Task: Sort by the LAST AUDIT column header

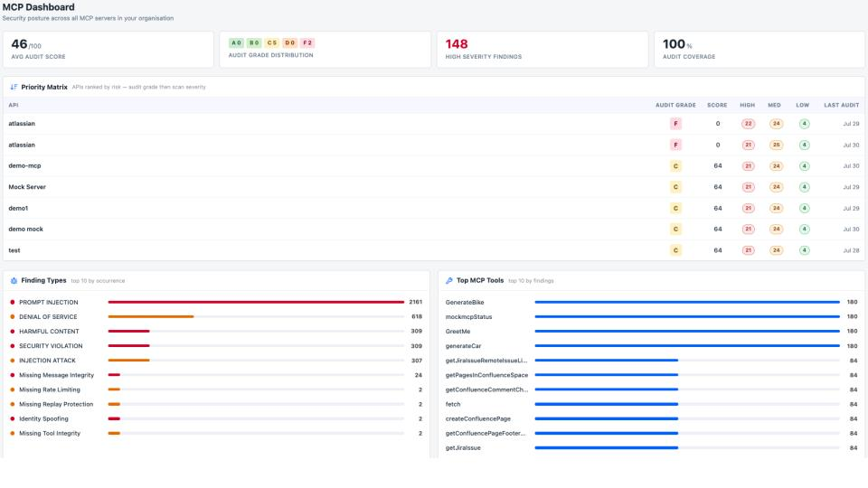Action: [x=842, y=105]
